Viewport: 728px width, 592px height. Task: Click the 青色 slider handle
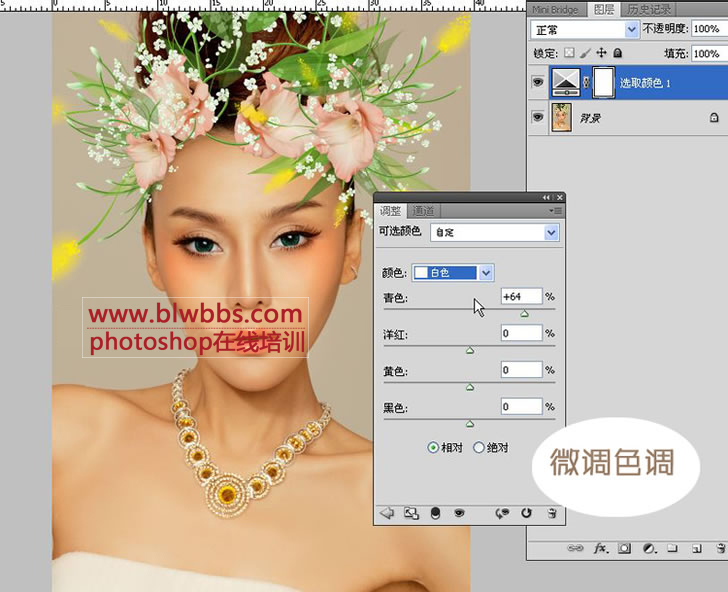[x=524, y=314]
